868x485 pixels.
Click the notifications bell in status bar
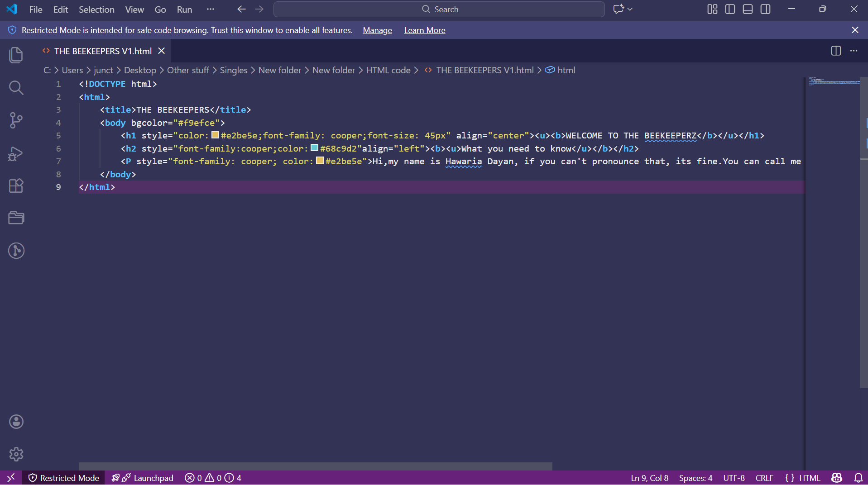click(858, 478)
